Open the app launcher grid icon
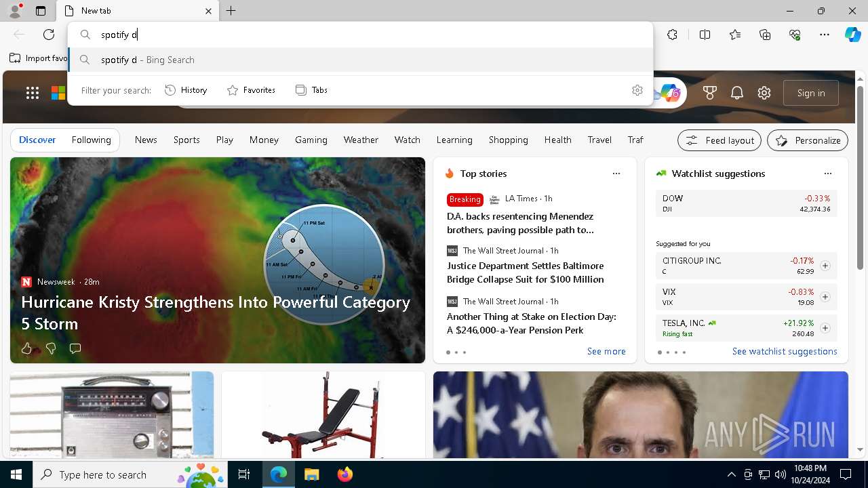Image resolution: width=868 pixels, height=488 pixels. coord(33,93)
